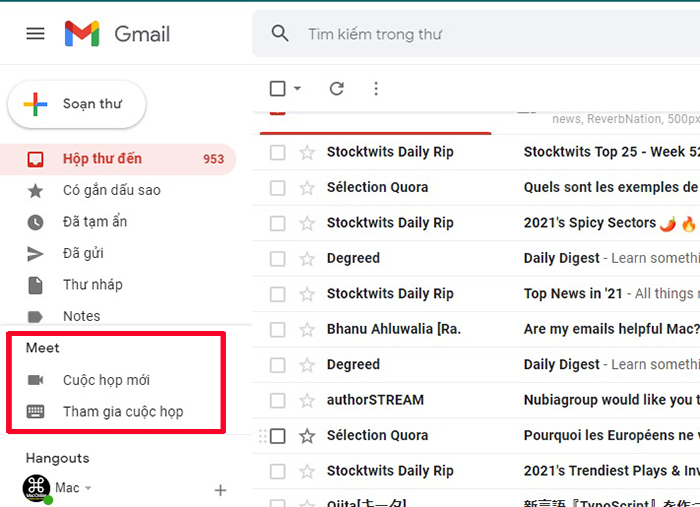The image size is (700, 507).
Task: Star the authorSTREAM email
Action: [307, 400]
